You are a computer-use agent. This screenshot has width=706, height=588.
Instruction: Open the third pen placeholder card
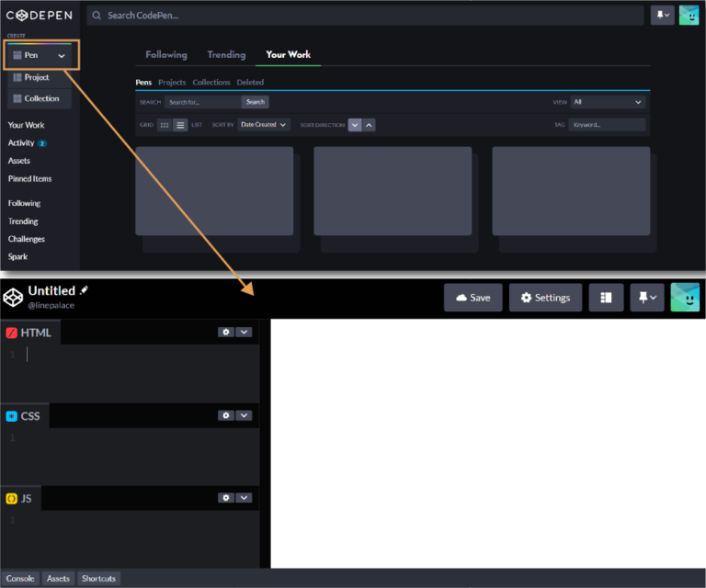571,191
